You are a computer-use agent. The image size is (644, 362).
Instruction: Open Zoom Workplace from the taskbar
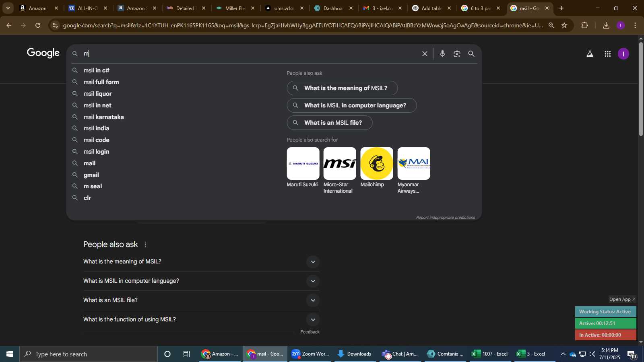tap(310, 354)
